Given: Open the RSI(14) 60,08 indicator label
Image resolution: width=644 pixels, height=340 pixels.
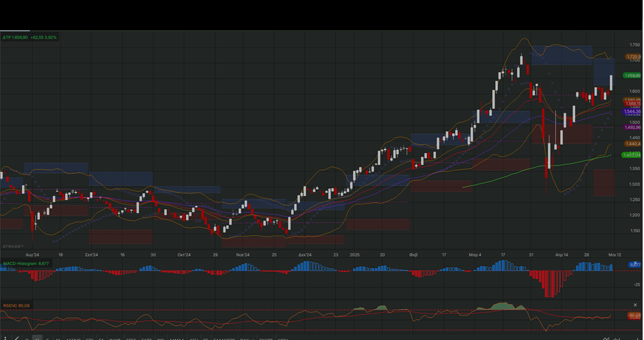Looking at the screenshot, I should coord(17,305).
